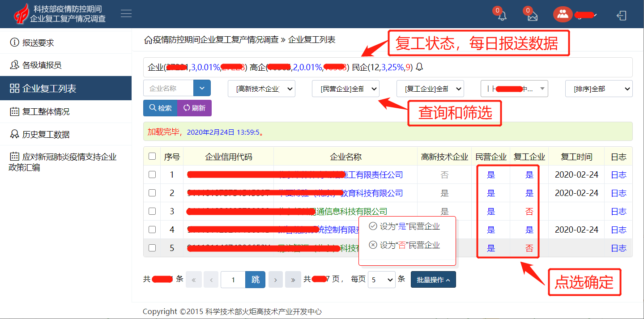Tick the select-all checkbox in table header

152,156
